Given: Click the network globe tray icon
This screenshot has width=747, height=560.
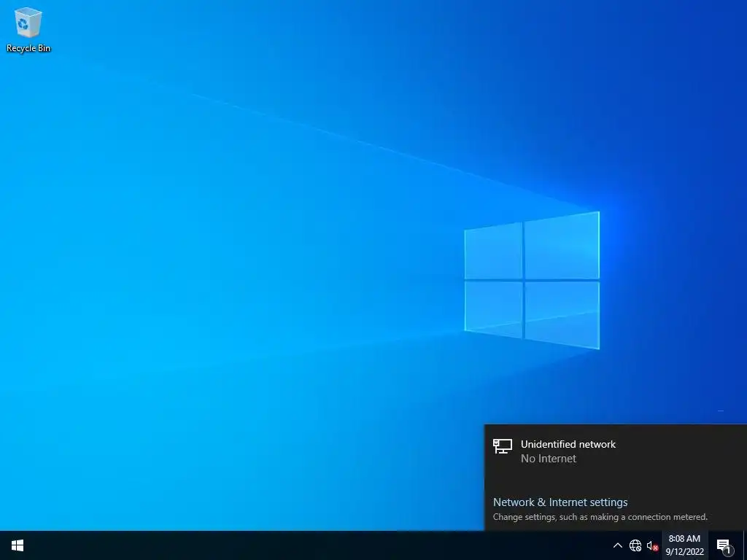Looking at the screenshot, I should coord(635,545).
